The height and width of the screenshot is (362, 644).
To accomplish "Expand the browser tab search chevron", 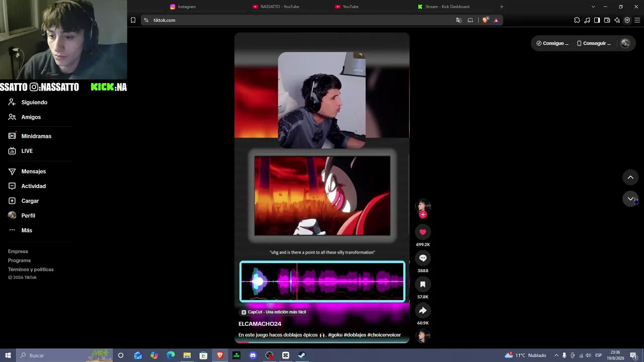I will (x=593, y=7).
